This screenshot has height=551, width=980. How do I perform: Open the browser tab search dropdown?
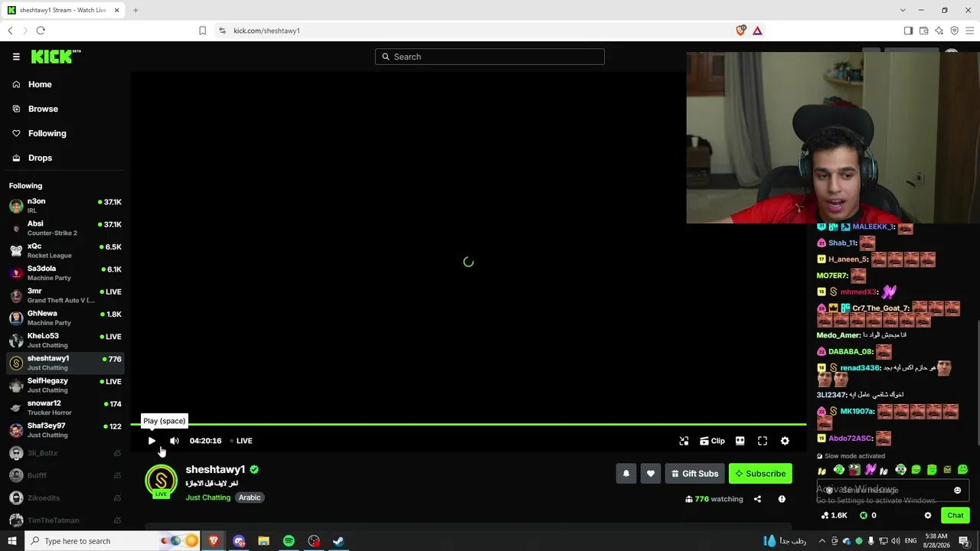903,10
